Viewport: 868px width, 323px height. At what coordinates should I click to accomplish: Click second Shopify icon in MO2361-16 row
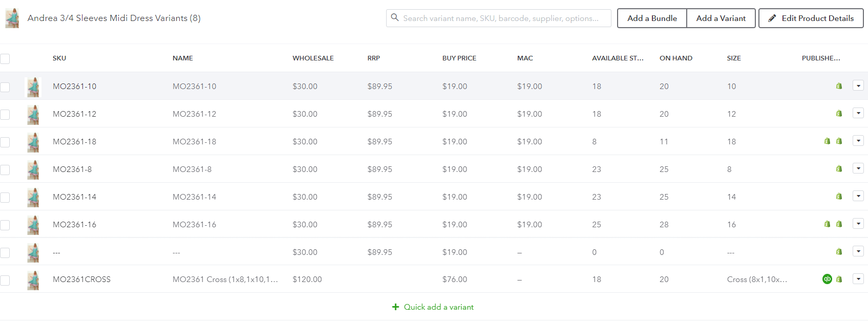pos(839,224)
